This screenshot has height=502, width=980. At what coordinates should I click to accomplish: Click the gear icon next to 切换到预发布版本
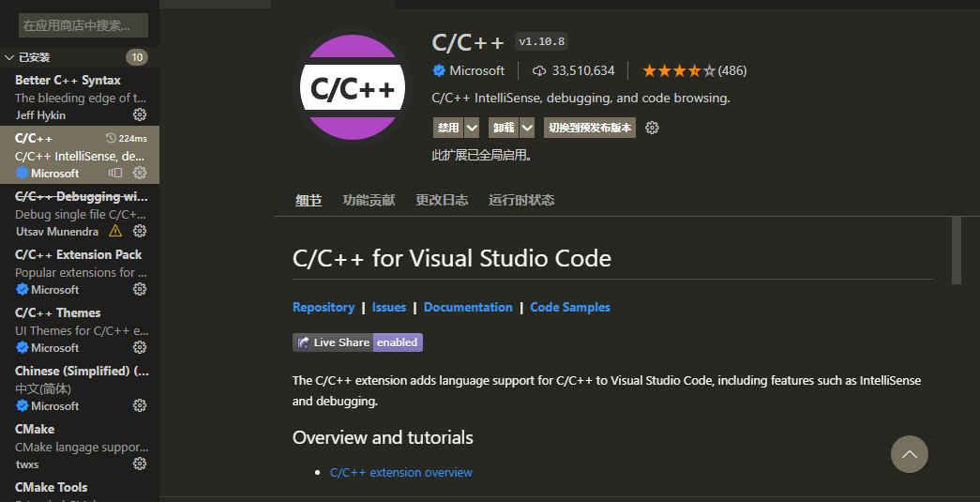click(x=652, y=128)
